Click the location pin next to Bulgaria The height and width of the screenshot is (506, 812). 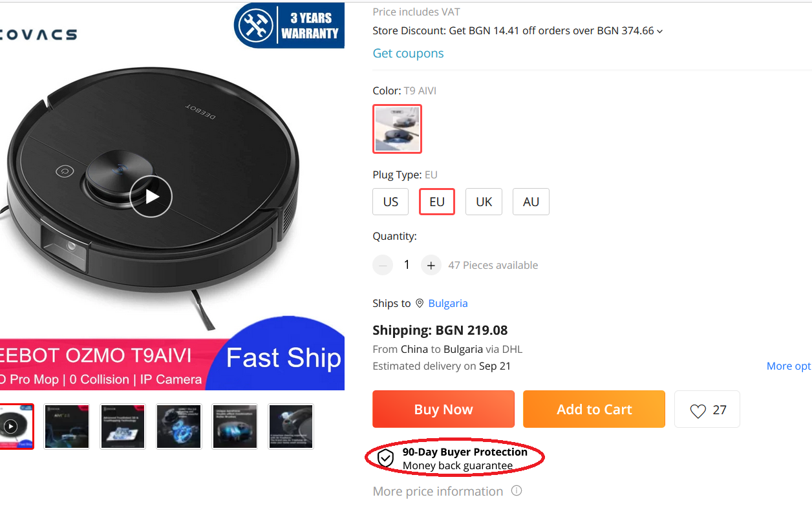click(420, 303)
